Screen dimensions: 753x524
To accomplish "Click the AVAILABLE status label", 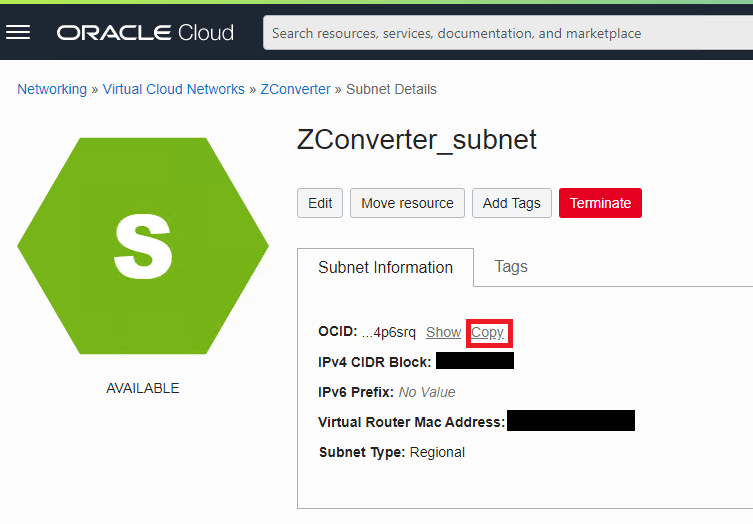I will tap(143, 388).
